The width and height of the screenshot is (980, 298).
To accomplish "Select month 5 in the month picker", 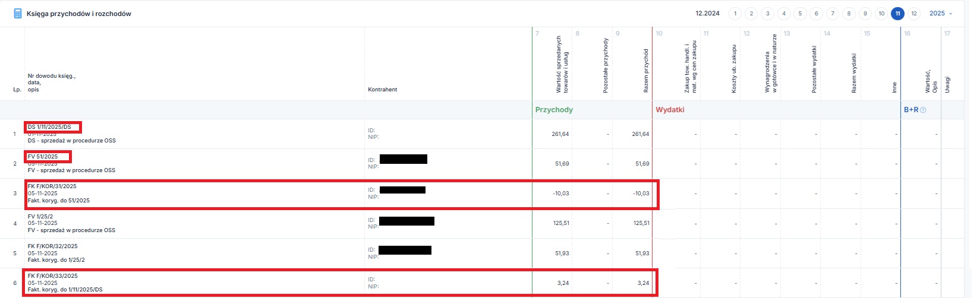I will [800, 14].
